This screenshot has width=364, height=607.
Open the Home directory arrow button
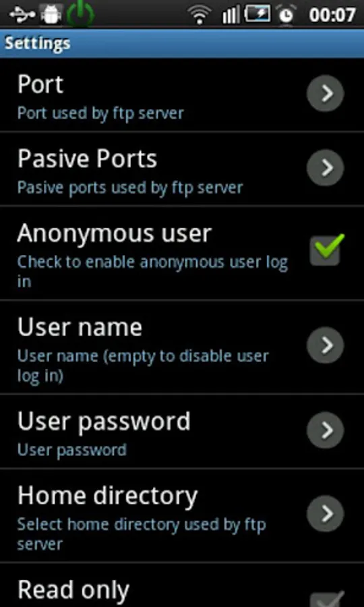point(326,514)
